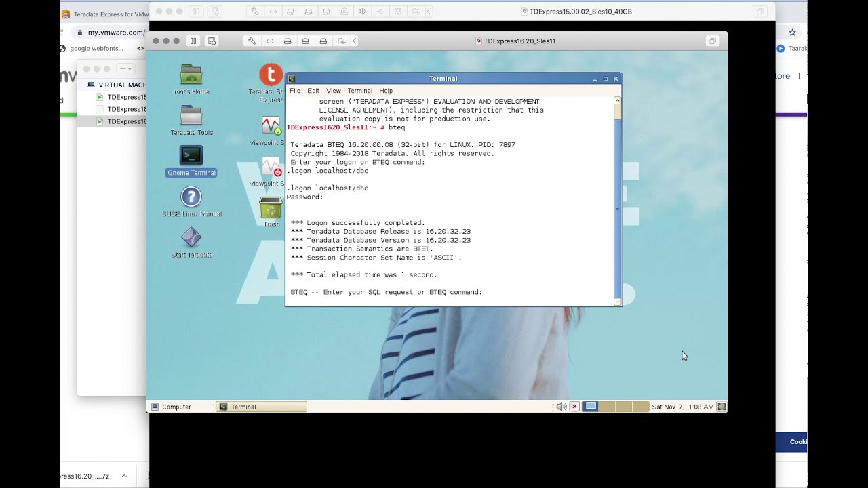Click Teradata Express for VMware browser tab
The height and width of the screenshot is (488, 868).
[x=105, y=14]
